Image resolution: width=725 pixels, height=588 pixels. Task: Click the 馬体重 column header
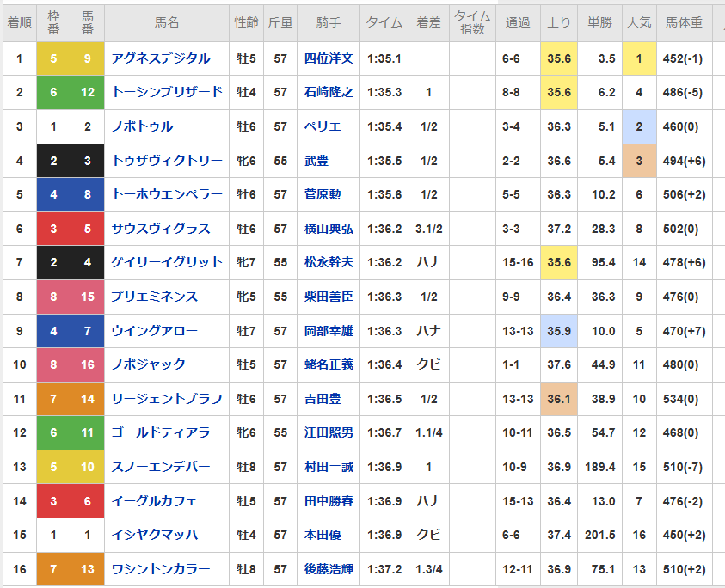pos(684,22)
